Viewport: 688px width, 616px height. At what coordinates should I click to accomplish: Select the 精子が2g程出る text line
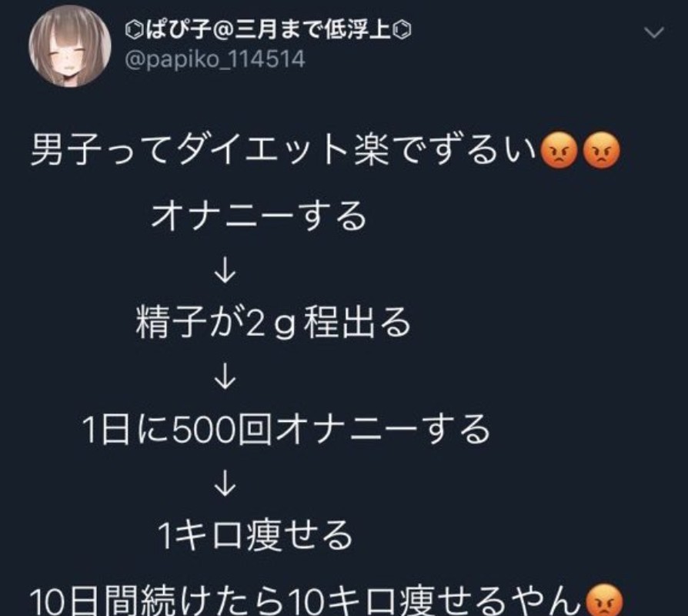(x=273, y=323)
